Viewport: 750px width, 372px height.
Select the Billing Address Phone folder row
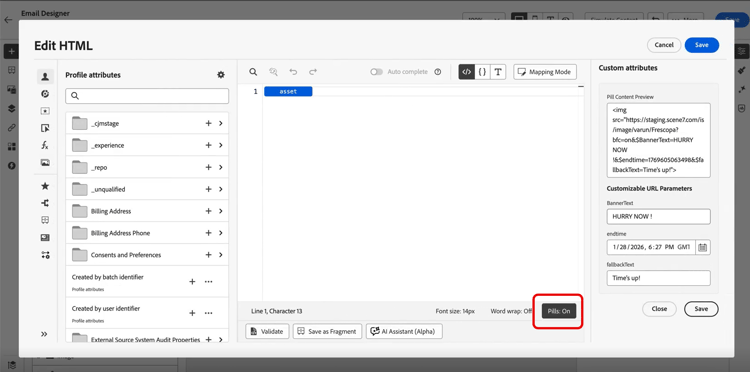pos(147,233)
